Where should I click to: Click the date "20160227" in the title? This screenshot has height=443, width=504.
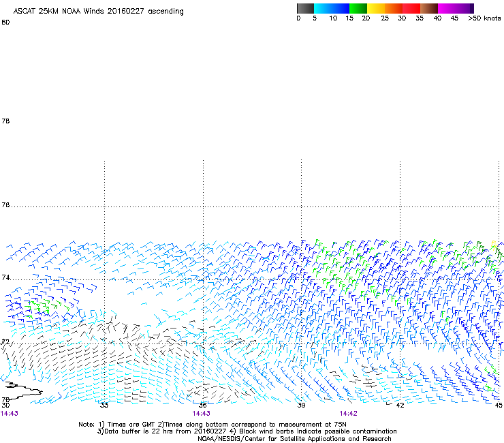126,11
